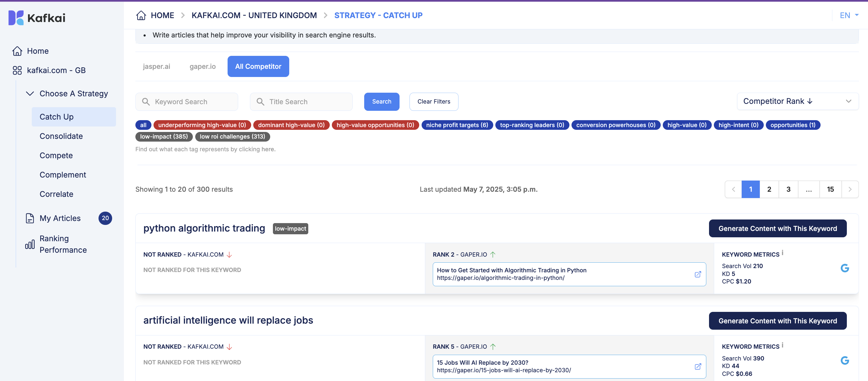Viewport: 868px width, 381px height.
Task: Click info icon next to second Keyword Metrics
Action: click(782, 345)
